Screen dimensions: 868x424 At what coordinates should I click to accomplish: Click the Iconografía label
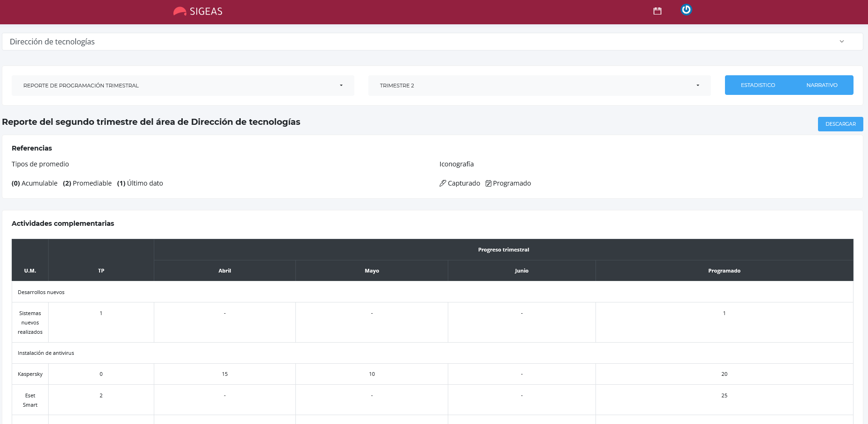[457, 164]
